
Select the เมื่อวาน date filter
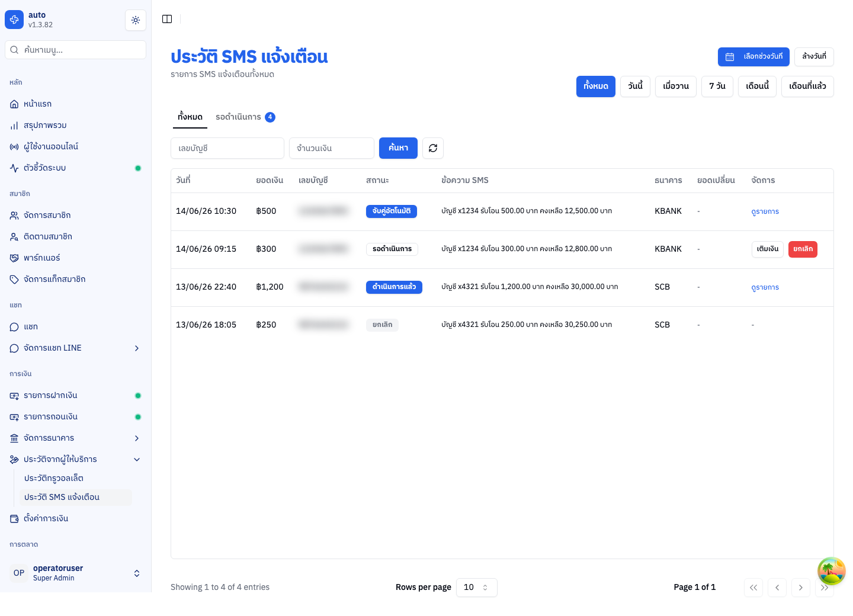[676, 86]
